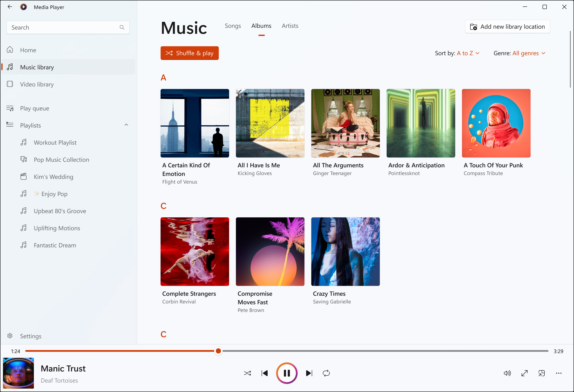
Task: Click the Kicking Gloves artist text
Action: click(255, 173)
